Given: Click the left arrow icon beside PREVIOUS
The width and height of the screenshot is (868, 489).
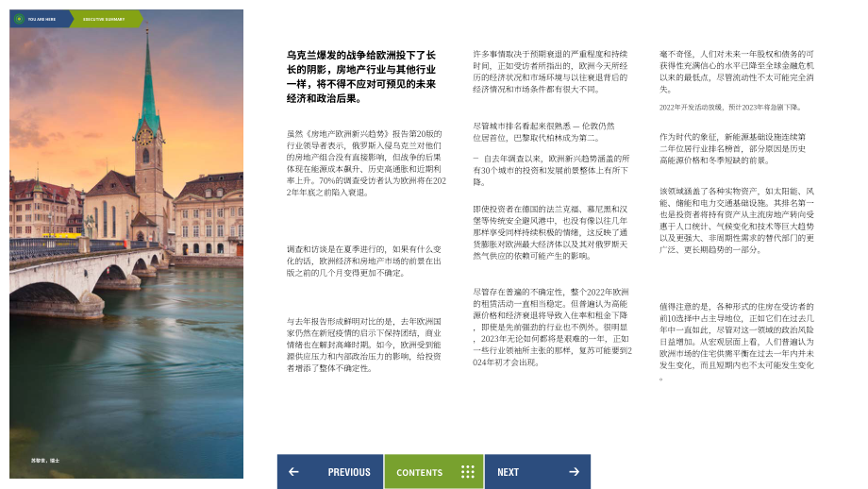Looking at the screenshot, I should pos(293,472).
